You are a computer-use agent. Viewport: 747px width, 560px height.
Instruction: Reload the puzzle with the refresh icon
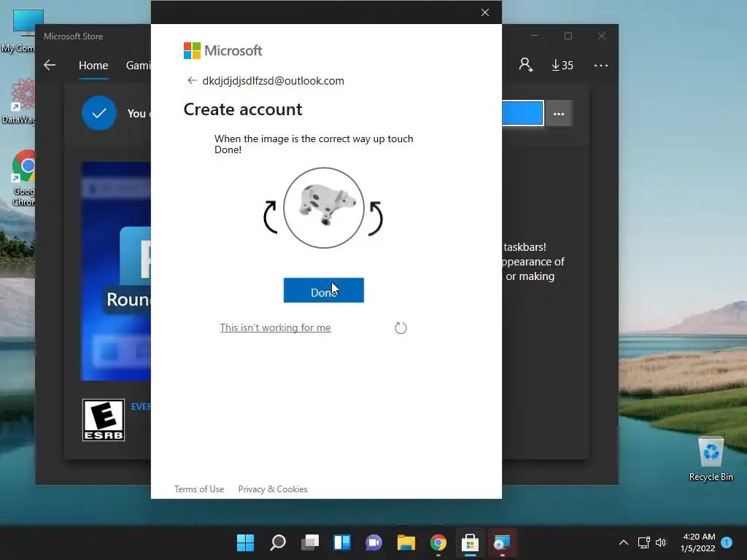400,327
